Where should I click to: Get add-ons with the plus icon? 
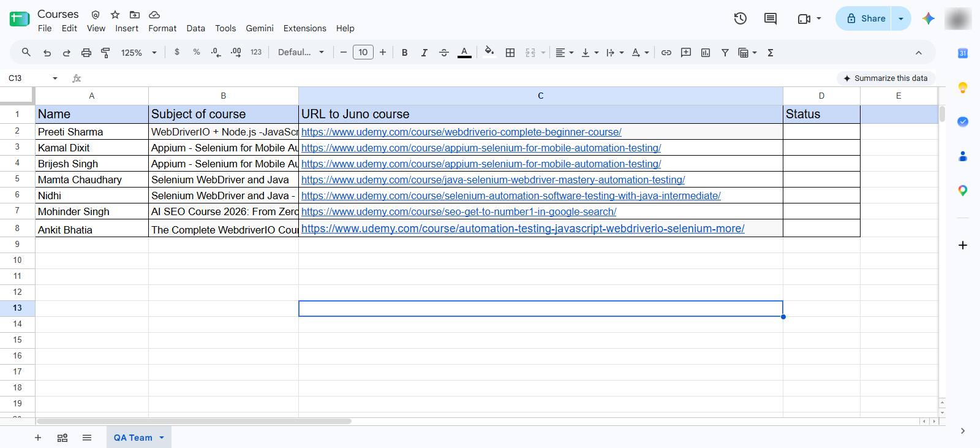point(963,245)
